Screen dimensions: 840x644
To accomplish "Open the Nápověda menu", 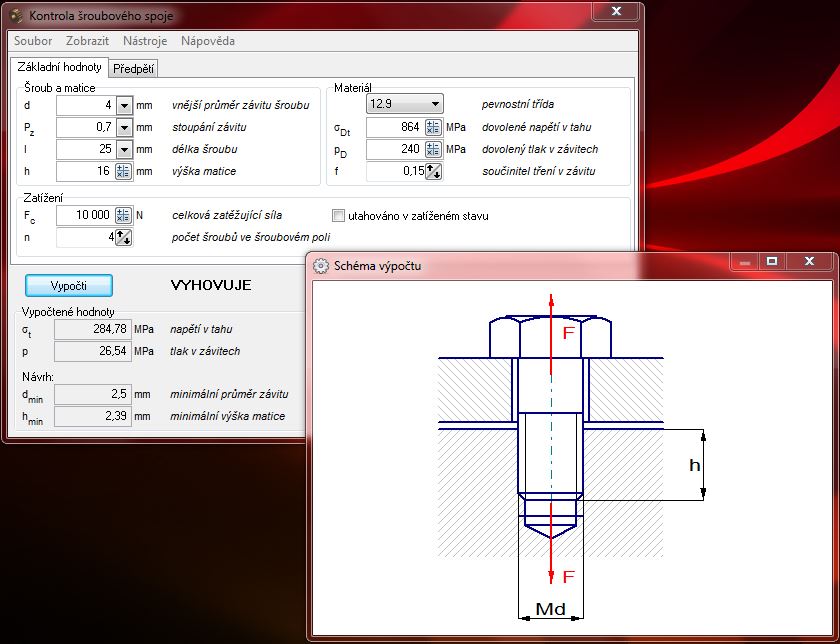I will click(x=208, y=41).
